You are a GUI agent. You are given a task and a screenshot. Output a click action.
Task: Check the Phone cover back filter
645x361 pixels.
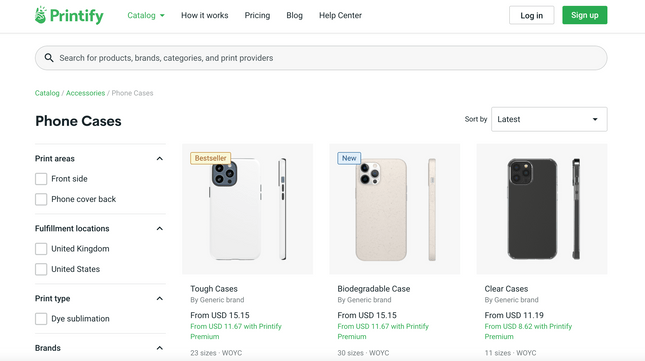[41, 199]
